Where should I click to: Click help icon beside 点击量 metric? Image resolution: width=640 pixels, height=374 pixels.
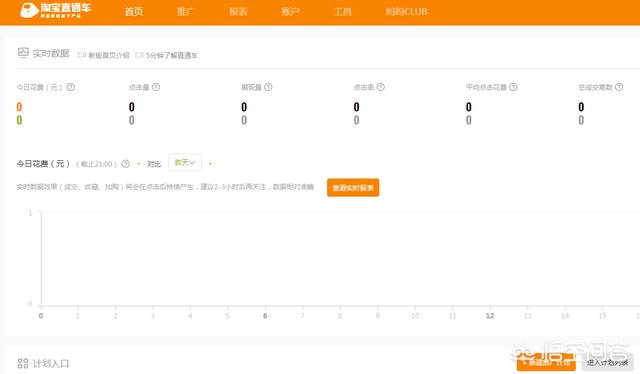pyautogui.click(x=156, y=87)
